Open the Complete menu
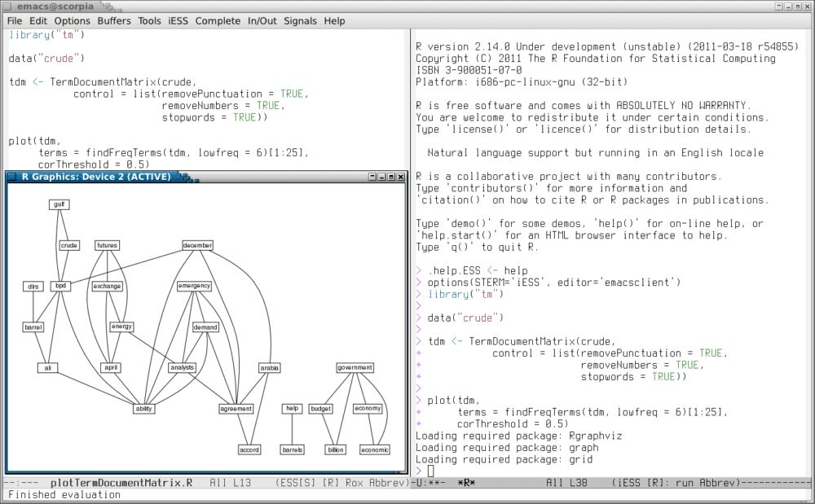The height and width of the screenshot is (504, 815). pos(218,20)
